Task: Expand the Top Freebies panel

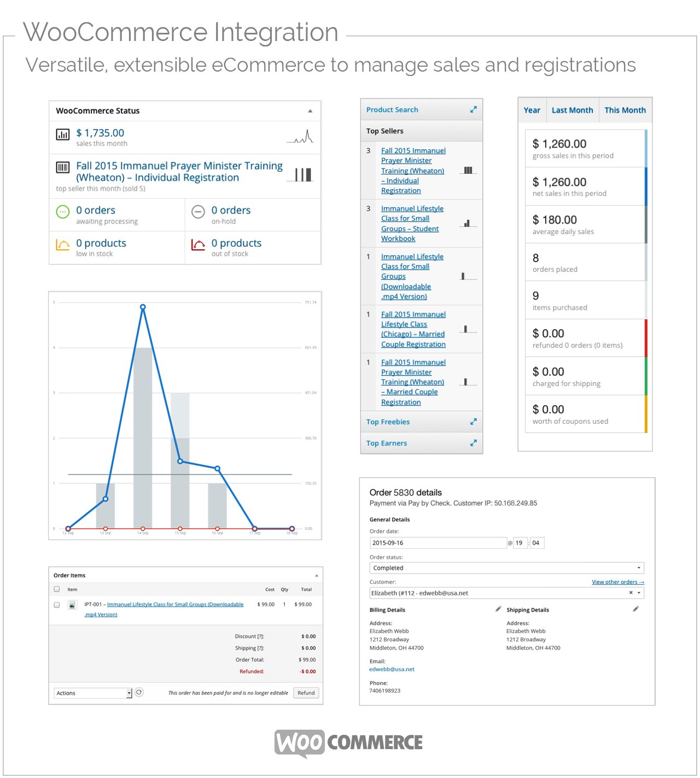Action: pyautogui.click(x=474, y=422)
